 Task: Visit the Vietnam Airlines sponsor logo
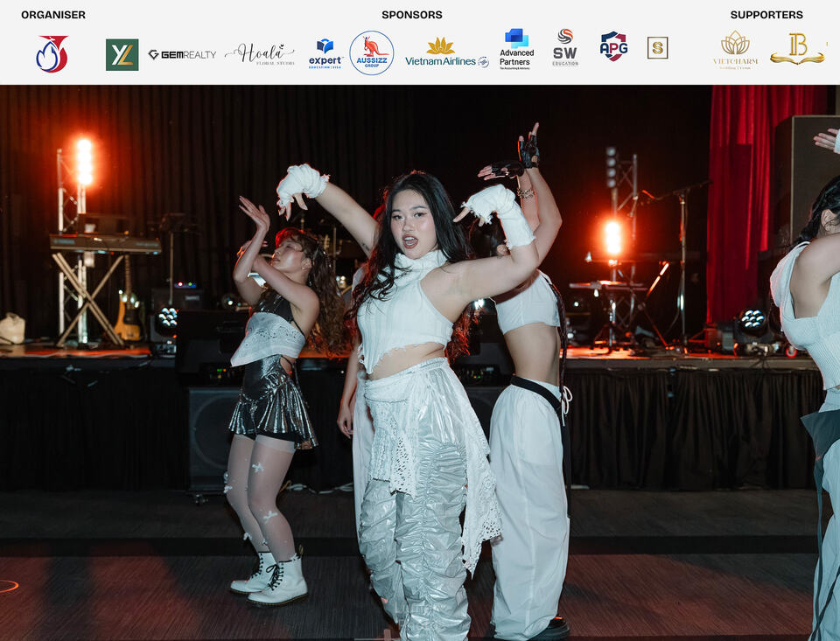[447, 52]
